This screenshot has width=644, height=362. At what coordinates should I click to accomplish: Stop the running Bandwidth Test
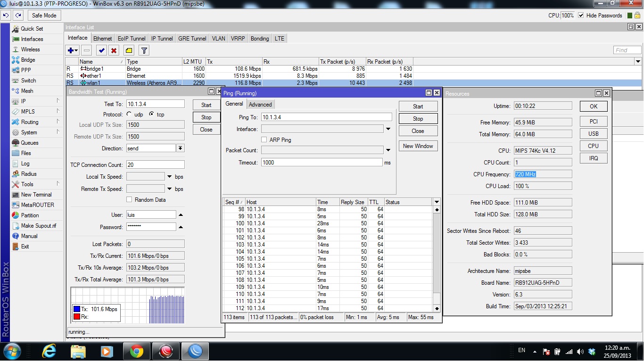pos(206,117)
